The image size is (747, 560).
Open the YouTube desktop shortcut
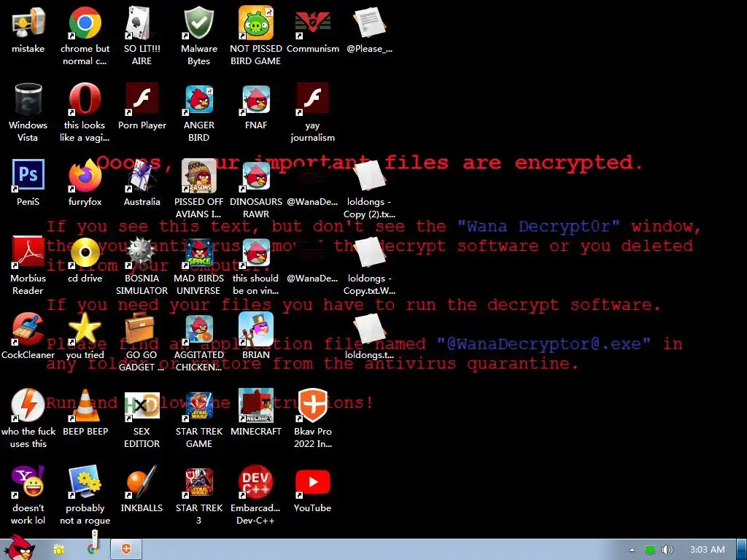(312, 483)
